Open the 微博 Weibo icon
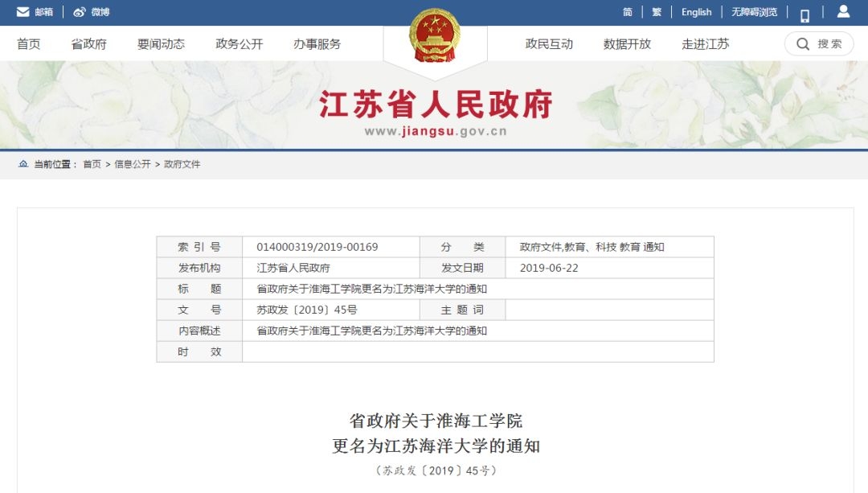The image size is (868, 493). [80, 11]
